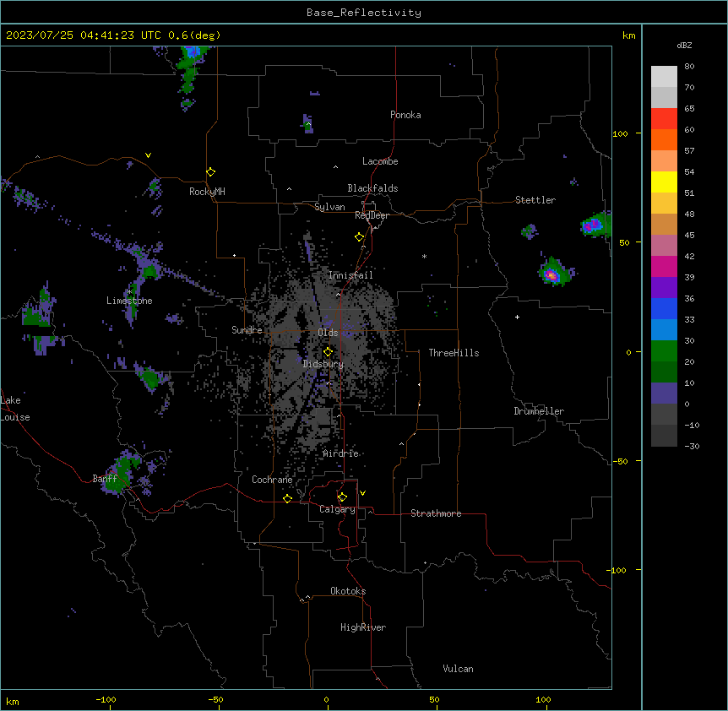Click the Sylvan label
This screenshot has height=711, width=728.
tap(329, 207)
